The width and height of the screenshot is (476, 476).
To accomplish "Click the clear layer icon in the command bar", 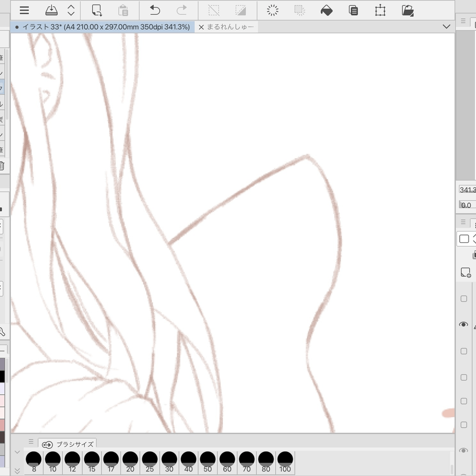I will (97, 10).
